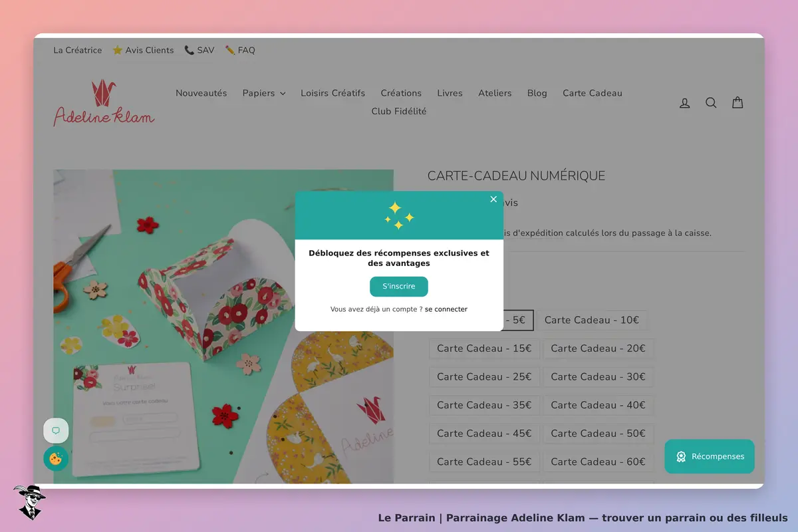Select Carte Cadeau - 35€ option

click(484, 405)
